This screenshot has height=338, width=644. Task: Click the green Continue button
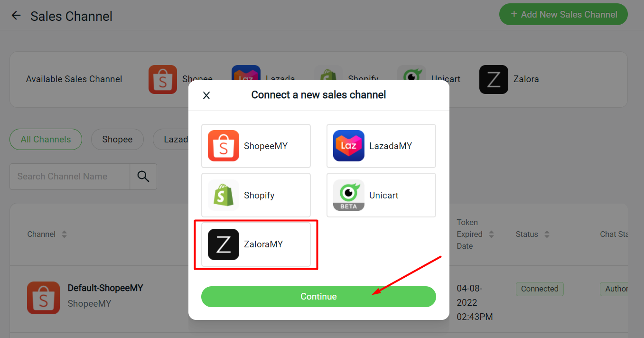318,296
